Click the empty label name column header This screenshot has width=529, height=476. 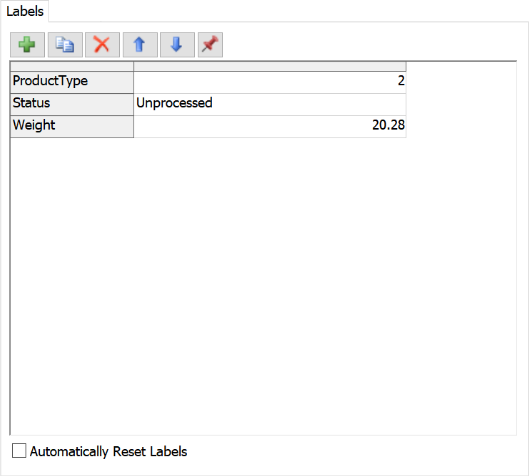coord(72,66)
